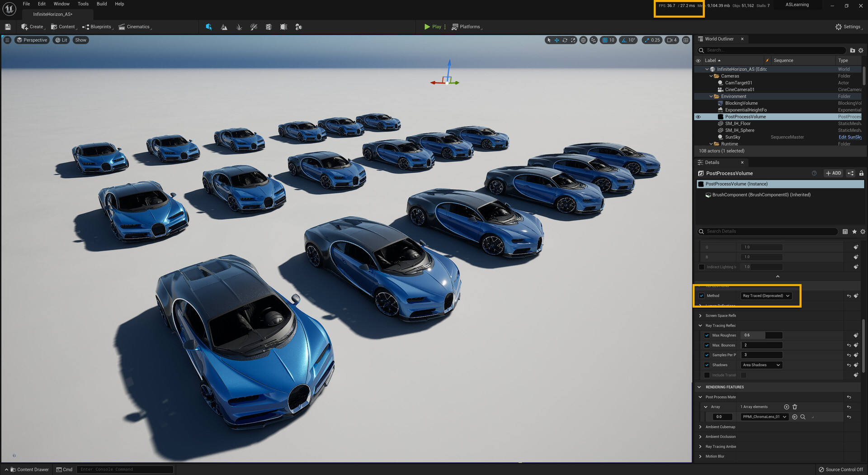868x475 pixels.
Task: Click in the console command input field
Action: (124, 470)
